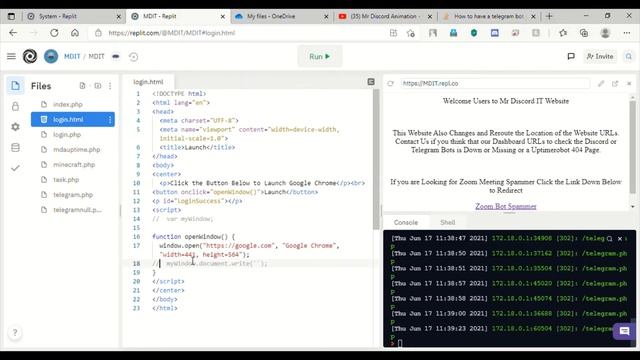Run the repl with Run button

pyautogui.click(x=320, y=57)
